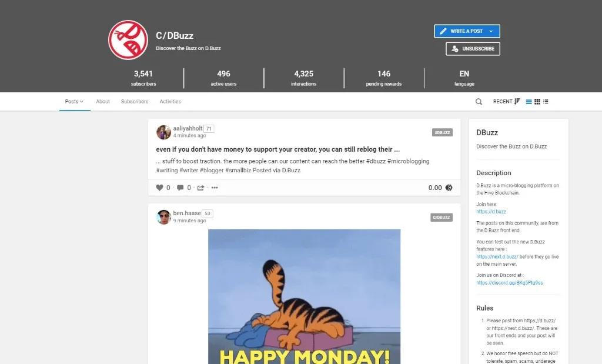Viewport: 602px width, 364px height.
Task: Open the https://next.d.buzz/ link
Action: (497, 256)
